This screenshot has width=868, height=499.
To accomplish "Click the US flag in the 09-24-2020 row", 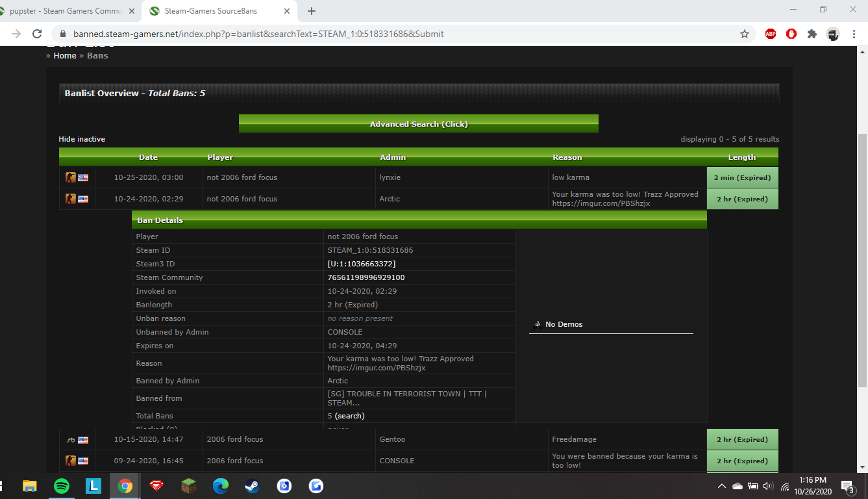I will (x=83, y=461).
